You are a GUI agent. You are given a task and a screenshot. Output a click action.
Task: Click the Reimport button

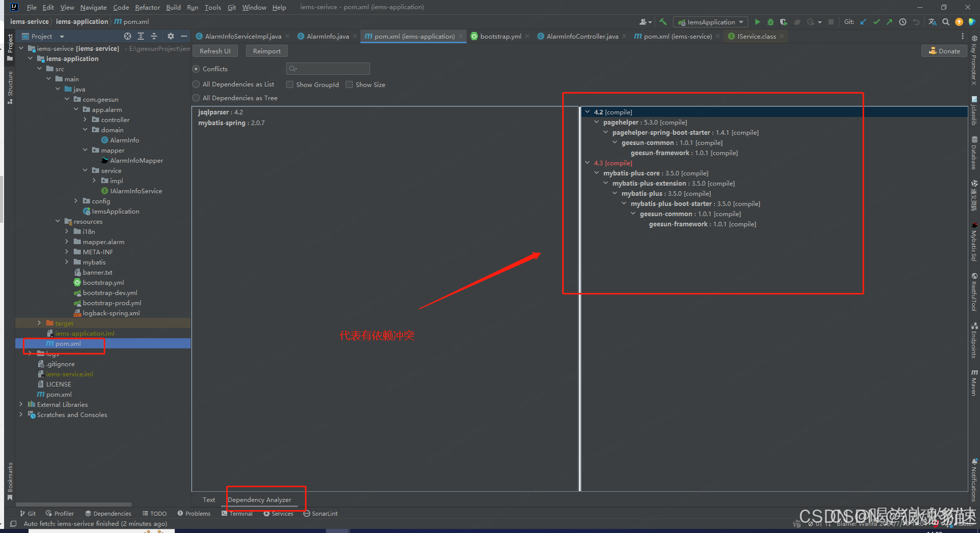[x=267, y=51]
